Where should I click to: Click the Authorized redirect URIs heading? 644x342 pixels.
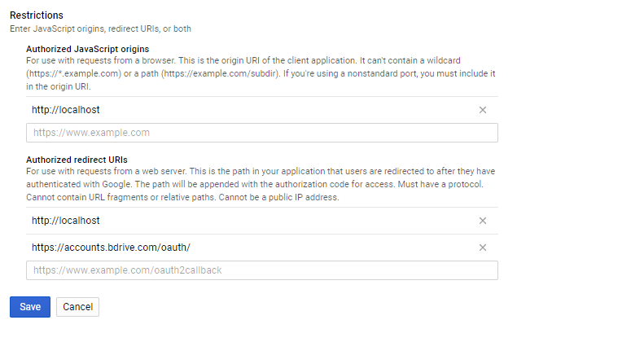coord(77,160)
